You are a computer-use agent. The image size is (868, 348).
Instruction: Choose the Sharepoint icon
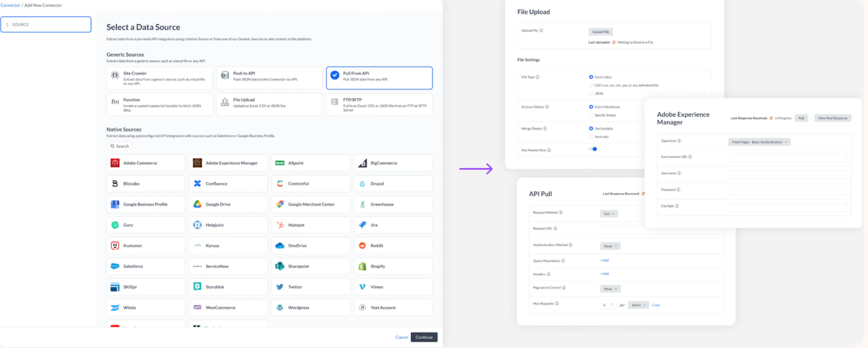point(280,266)
